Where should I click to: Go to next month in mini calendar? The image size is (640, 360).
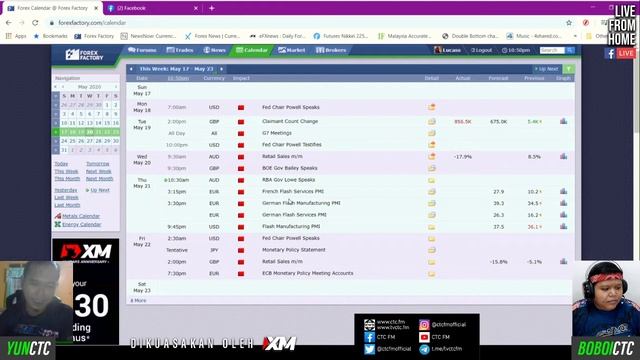(x=116, y=87)
